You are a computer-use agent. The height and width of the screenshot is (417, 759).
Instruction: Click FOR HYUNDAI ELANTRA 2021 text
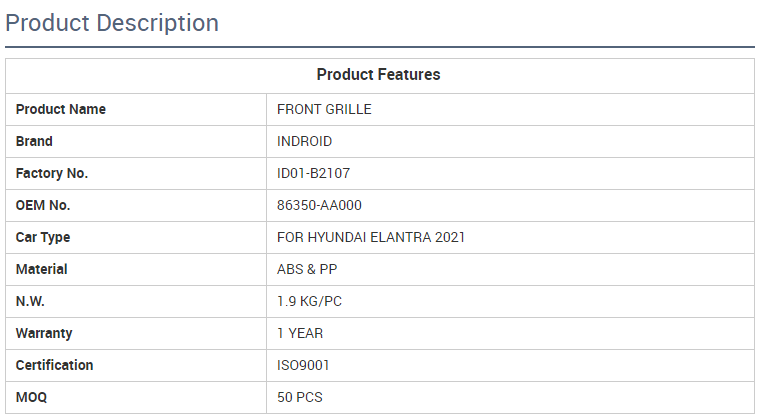click(370, 237)
